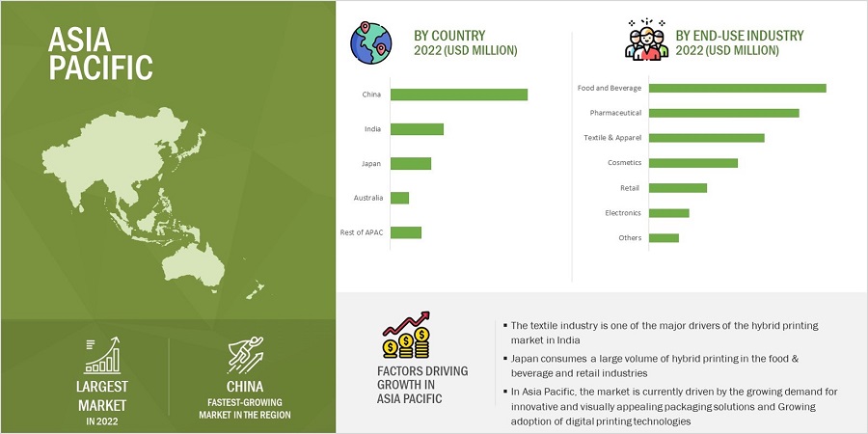Click the Food and Beverage bar

click(737, 88)
